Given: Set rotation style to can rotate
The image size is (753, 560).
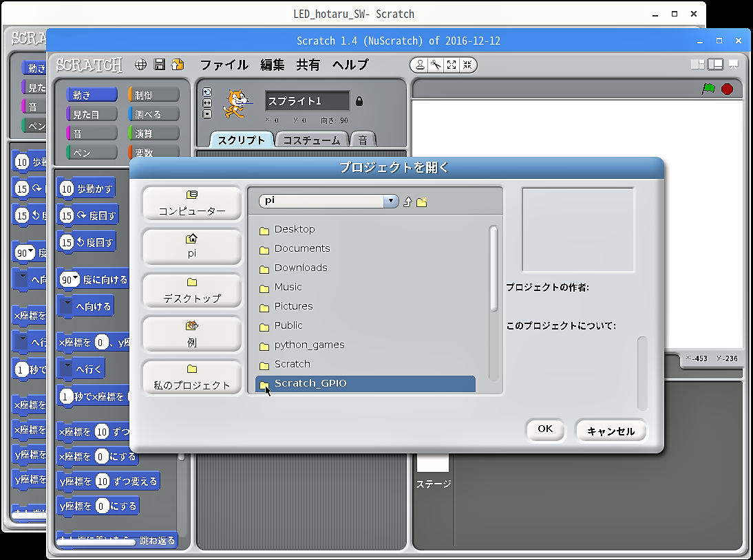Looking at the screenshot, I should pyautogui.click(x=207, y=92).
